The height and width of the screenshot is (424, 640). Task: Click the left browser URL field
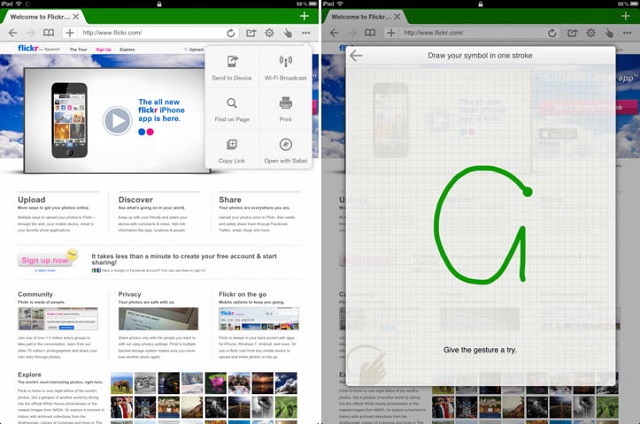pos(151,33)
